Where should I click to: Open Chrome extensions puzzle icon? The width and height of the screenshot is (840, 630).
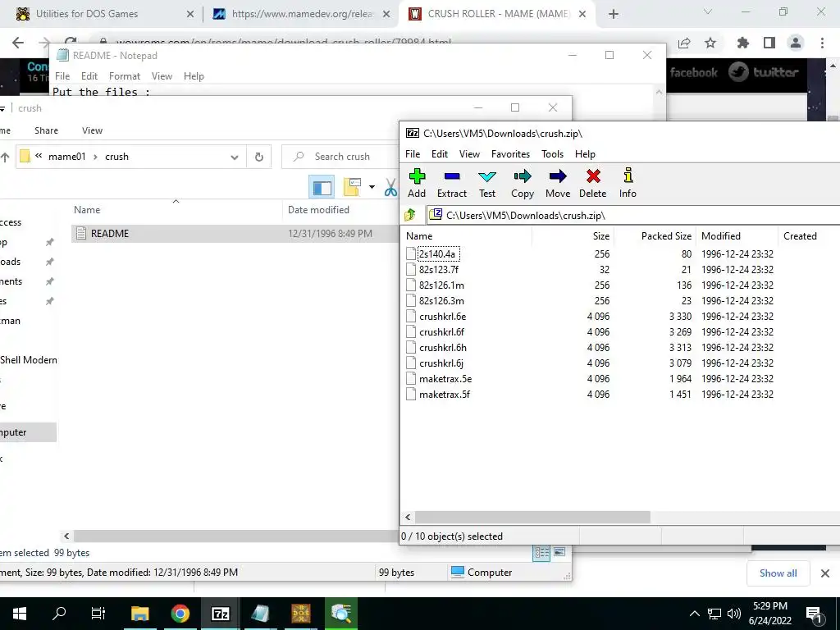pos(742,43)
